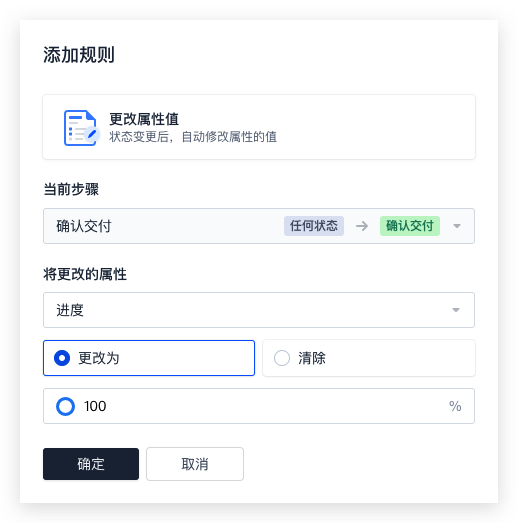Open the 进度 attribute dropdown
518x523 pixels.
click(259, 310)
